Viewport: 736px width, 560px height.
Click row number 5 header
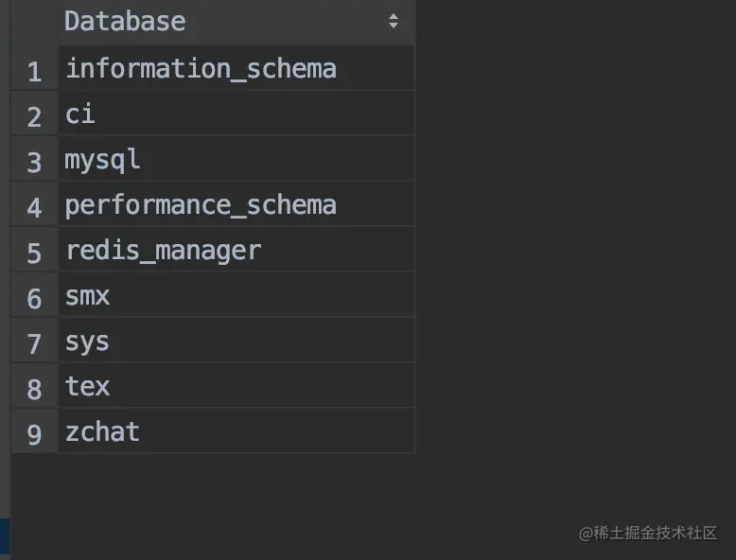[x=35, y=253]
